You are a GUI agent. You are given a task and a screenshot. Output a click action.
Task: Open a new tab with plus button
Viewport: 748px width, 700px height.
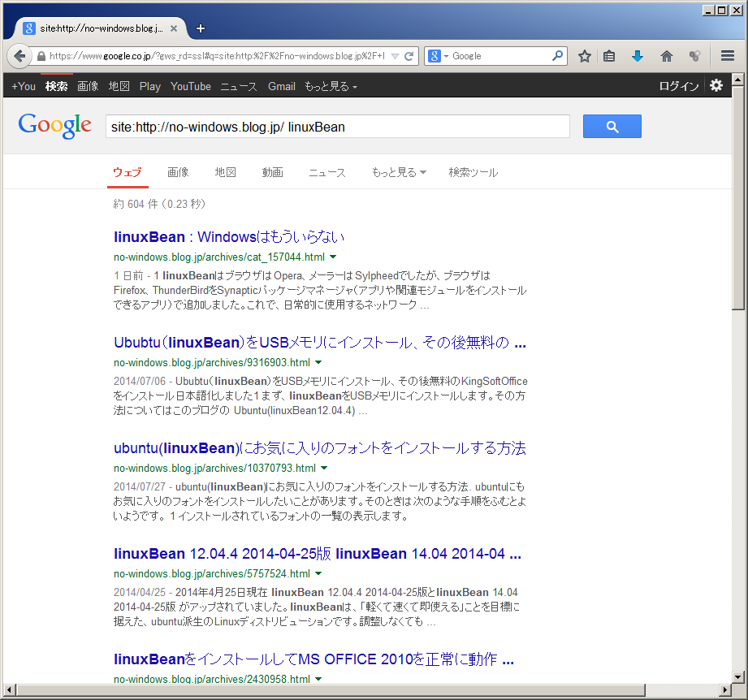pyautogui.click(x=201, y=28)
